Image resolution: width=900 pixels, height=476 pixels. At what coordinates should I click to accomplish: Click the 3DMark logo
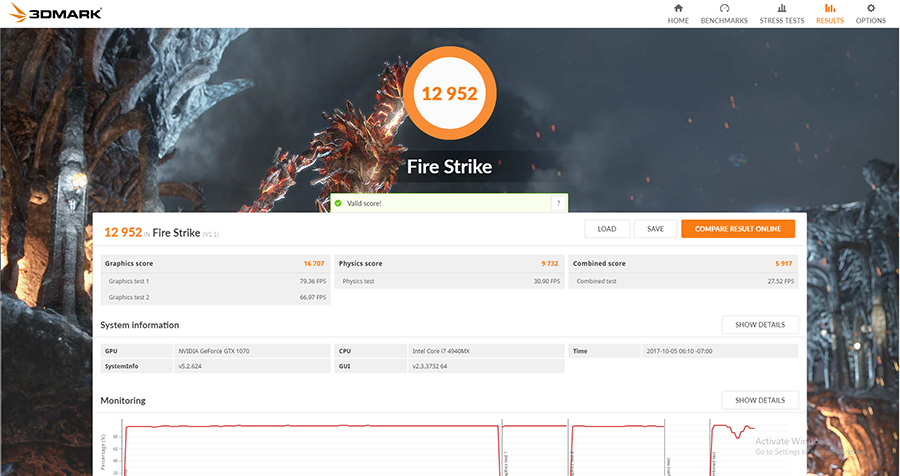point(51,14)
